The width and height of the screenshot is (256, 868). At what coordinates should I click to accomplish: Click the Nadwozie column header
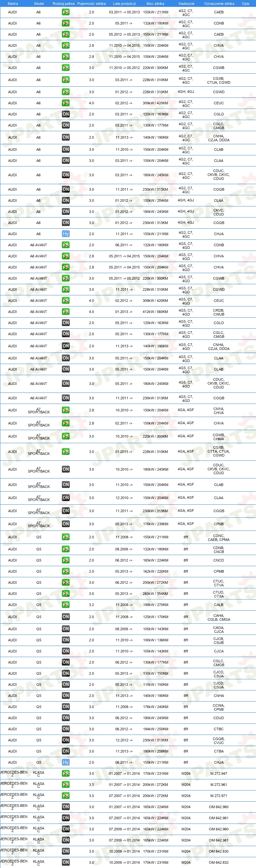click(187, 4)
